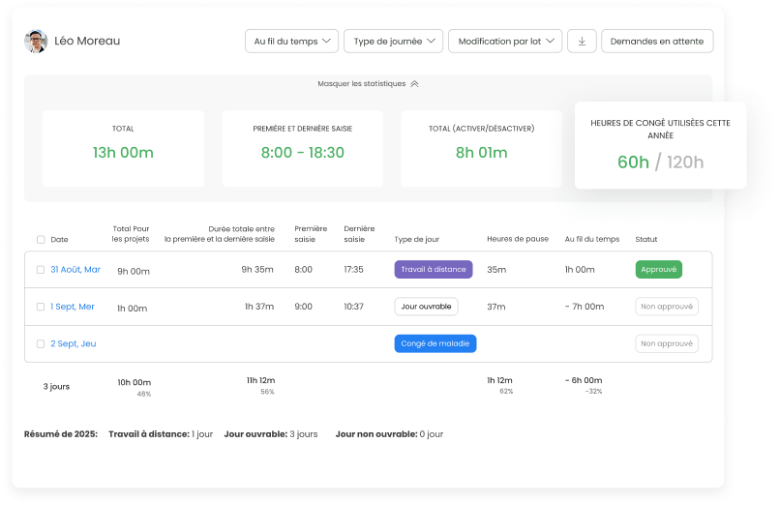Click the Jour ouvrable day type tag

click(426, 307)
